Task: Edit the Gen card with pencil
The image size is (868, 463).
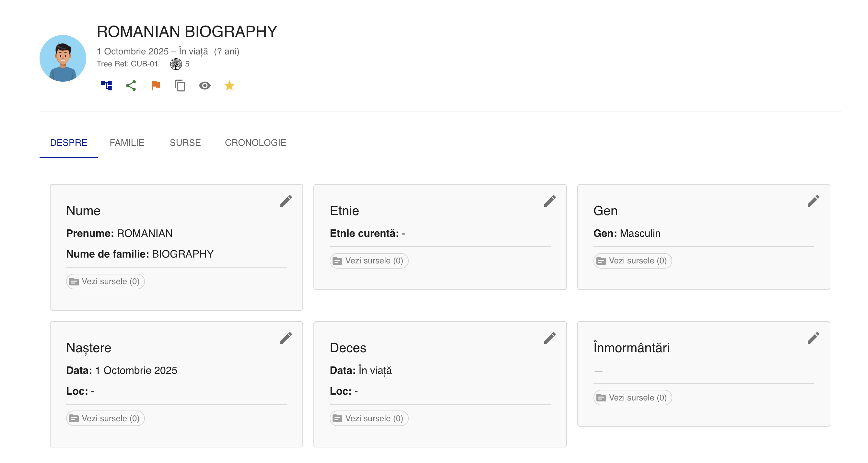Action: pos(813,201)
